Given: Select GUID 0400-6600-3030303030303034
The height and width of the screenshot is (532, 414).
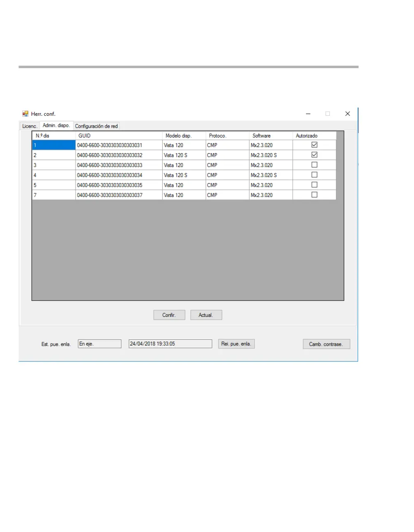Looking at the screenshot, I should [119, 175].
